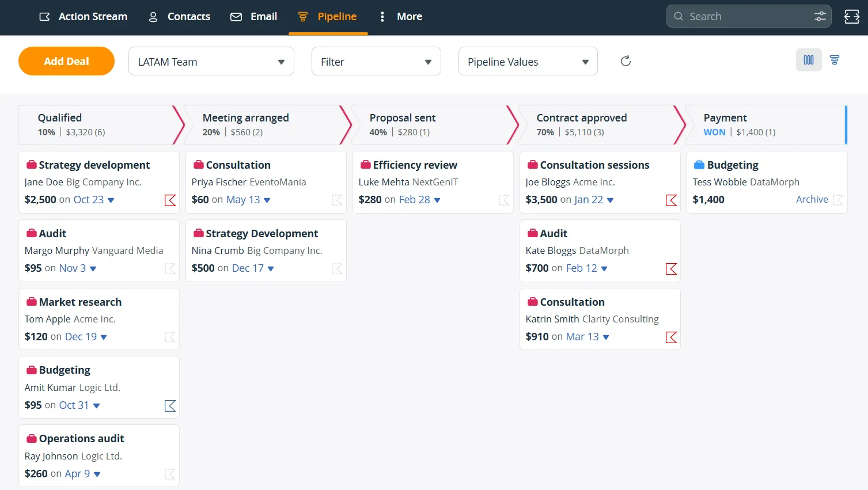Open date dropdown for Dec 19
The width and height of the screenshot is (868, 490).
point(104,337)
